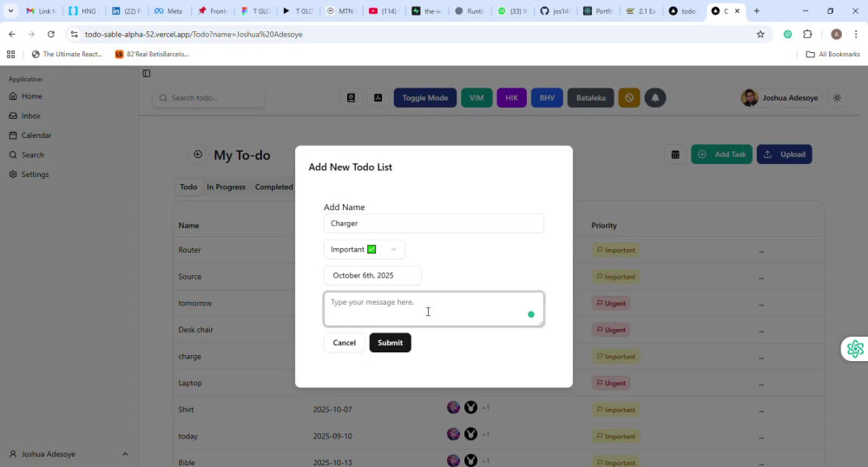
Task: Focus the Search todo field
Action: click(208, 98)
